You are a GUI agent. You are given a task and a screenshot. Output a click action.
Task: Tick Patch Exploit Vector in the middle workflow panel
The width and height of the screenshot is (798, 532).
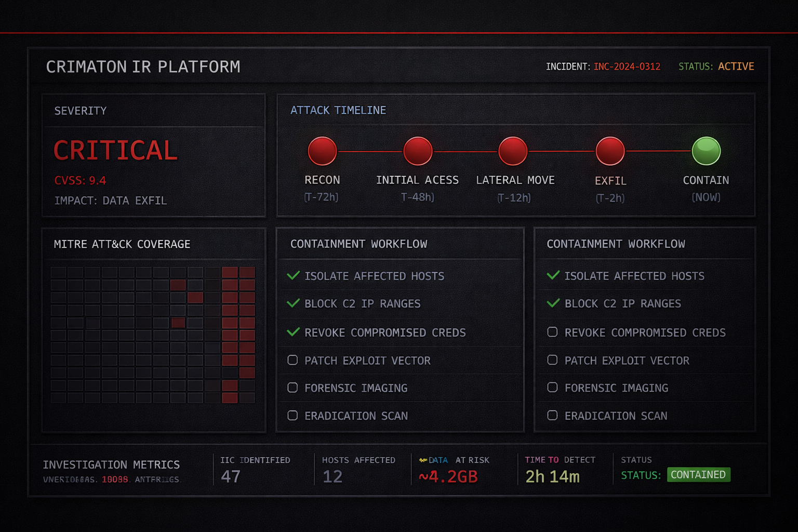pos(293,360)
